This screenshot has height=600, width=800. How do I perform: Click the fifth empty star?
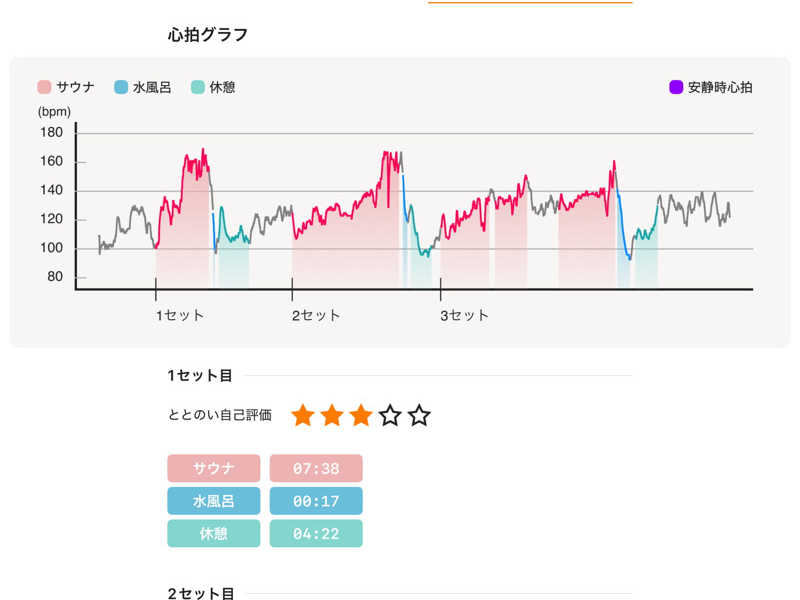[419, 415]
